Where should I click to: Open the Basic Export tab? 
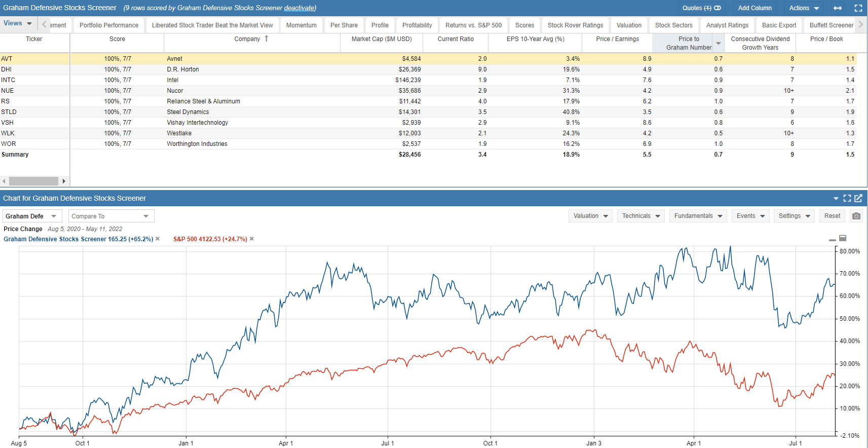click(x=779, y=25)
